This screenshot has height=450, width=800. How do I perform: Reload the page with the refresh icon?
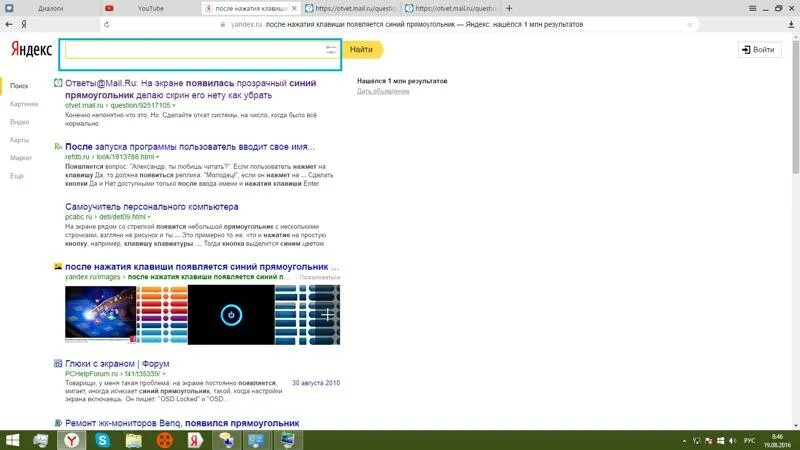coord(107,24)
